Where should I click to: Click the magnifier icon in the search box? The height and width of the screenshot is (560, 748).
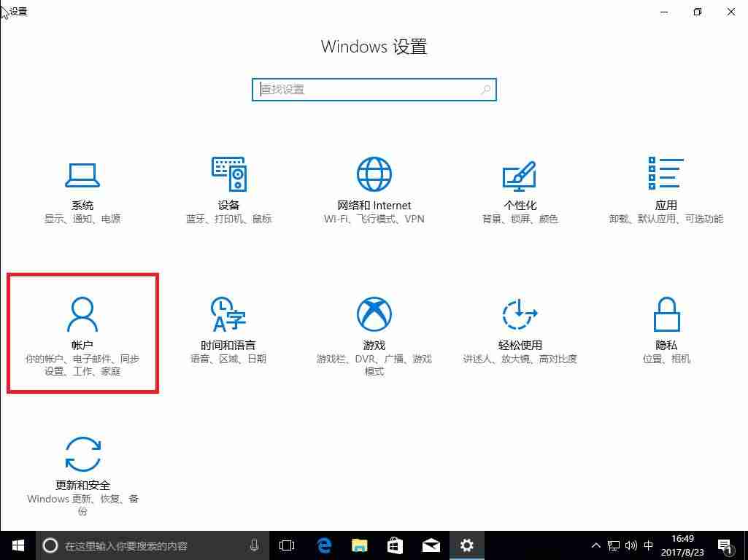(x=485, y=90)
